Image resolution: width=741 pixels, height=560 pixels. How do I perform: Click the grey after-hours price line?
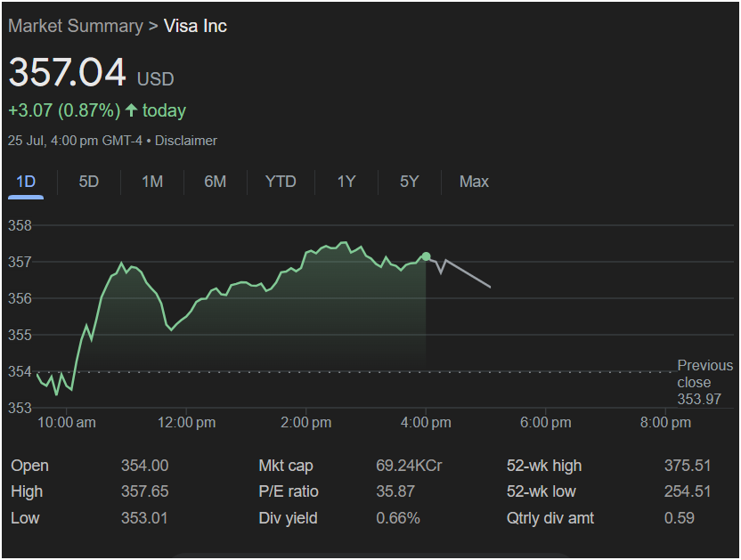[x=468, y=273]
